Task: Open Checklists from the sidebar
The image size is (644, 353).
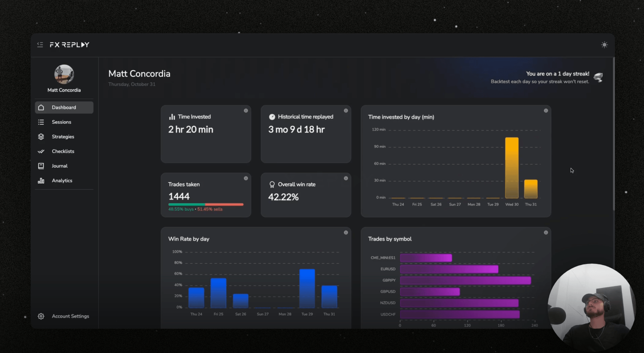Action: (x=63, y=151)
